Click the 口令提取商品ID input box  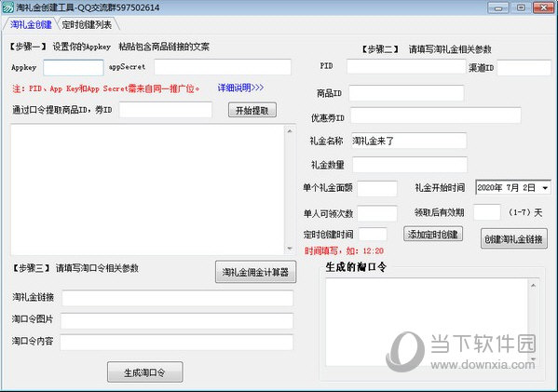click(166, 110)
